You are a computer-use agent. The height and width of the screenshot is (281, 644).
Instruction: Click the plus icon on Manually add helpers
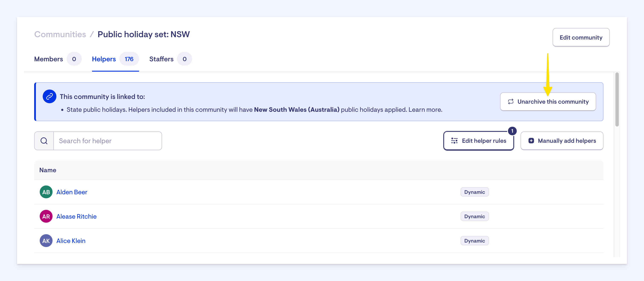[531, 141]
